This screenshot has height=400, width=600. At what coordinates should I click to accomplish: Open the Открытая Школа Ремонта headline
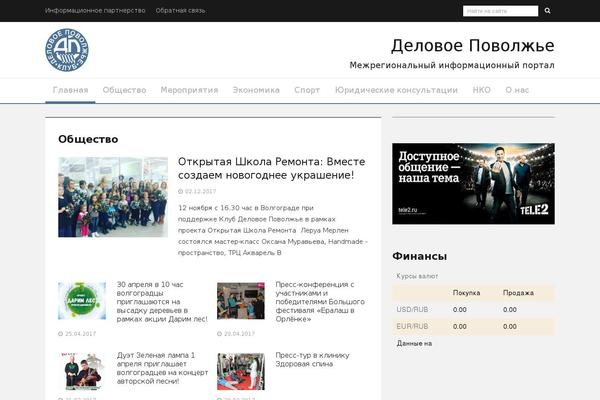(x=271, y=168)
